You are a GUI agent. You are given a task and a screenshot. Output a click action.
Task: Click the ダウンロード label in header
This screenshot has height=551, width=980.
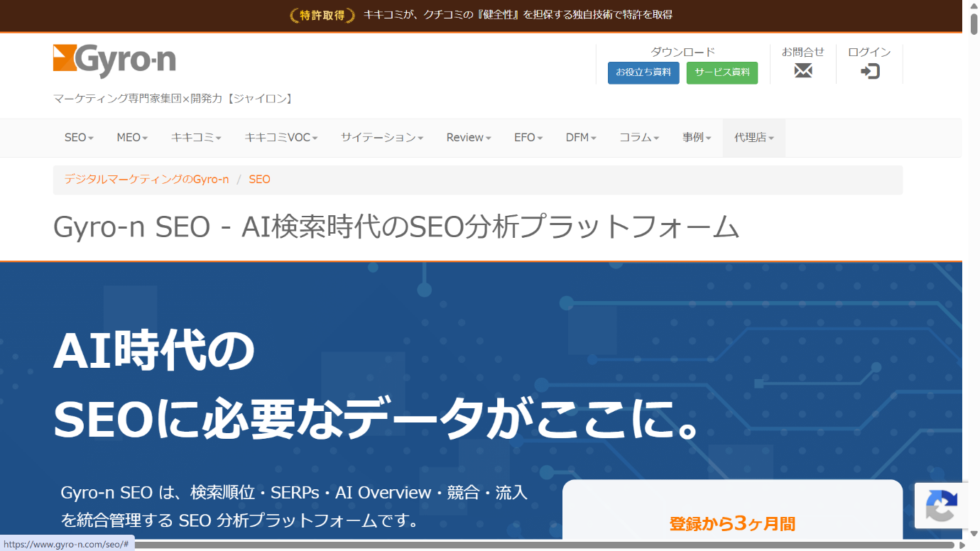682,52
